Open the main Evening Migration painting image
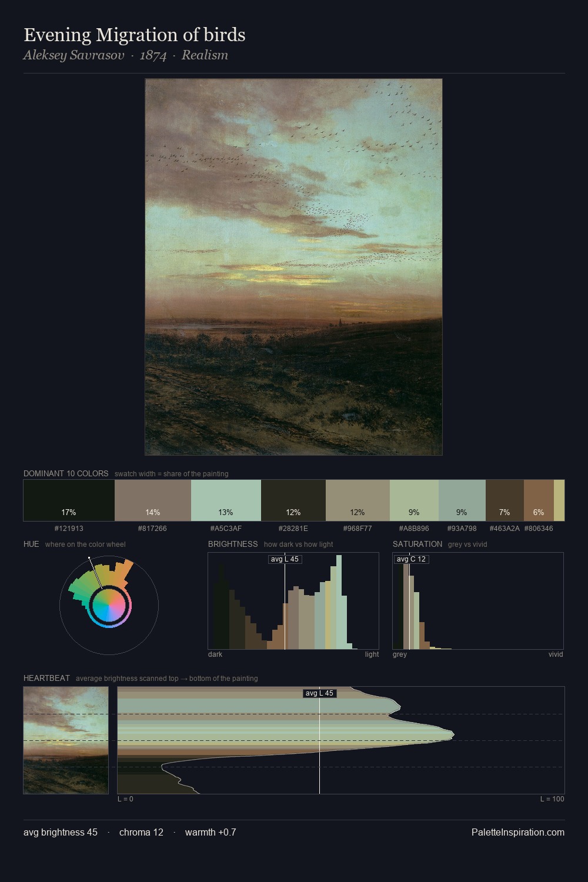 click(293, 267)
